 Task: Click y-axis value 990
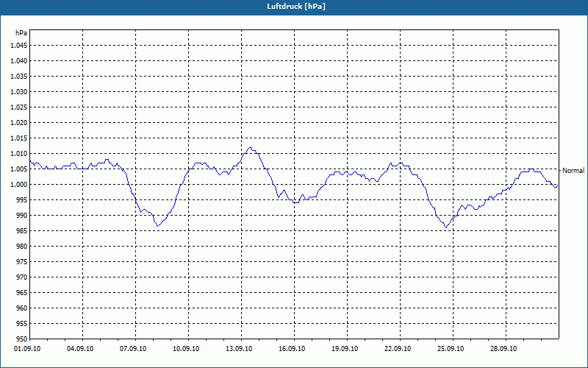tap(22, 215)
